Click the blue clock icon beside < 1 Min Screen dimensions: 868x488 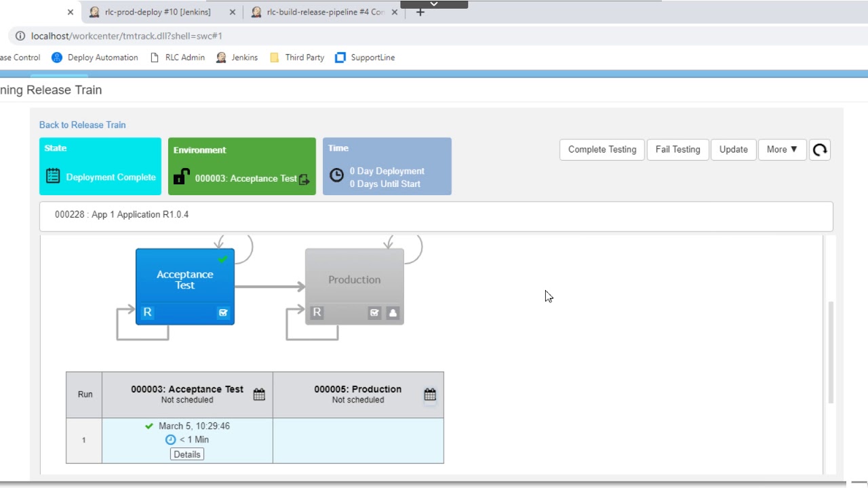click(171, 440)
